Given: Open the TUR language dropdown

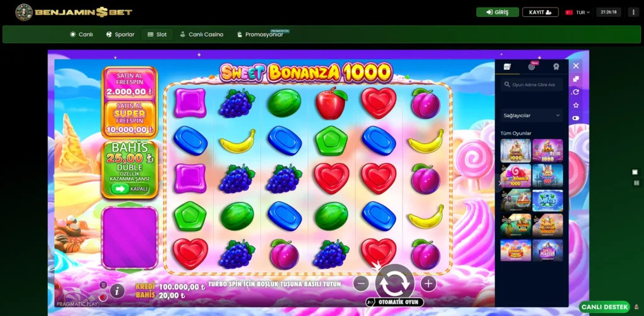Looking at the screenshot, I should pos(577,13).
